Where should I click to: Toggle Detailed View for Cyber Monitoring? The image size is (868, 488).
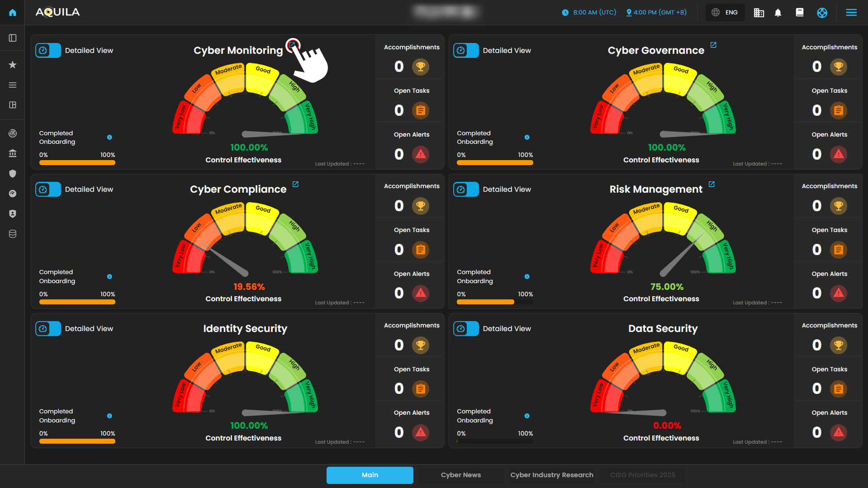tap(48, 51)
